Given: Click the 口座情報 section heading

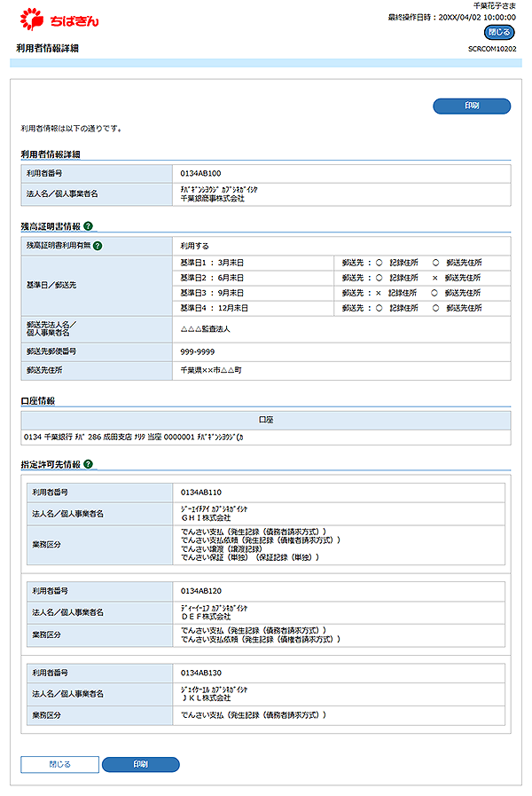Looking at the screenshot, I should (38, 401).
